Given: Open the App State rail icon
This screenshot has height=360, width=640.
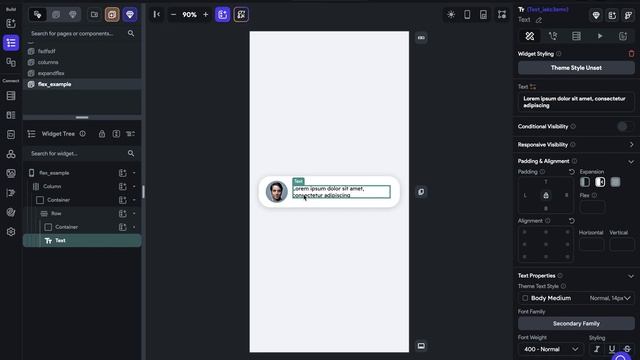Looking at the screenshot, I should pos(11,135).
